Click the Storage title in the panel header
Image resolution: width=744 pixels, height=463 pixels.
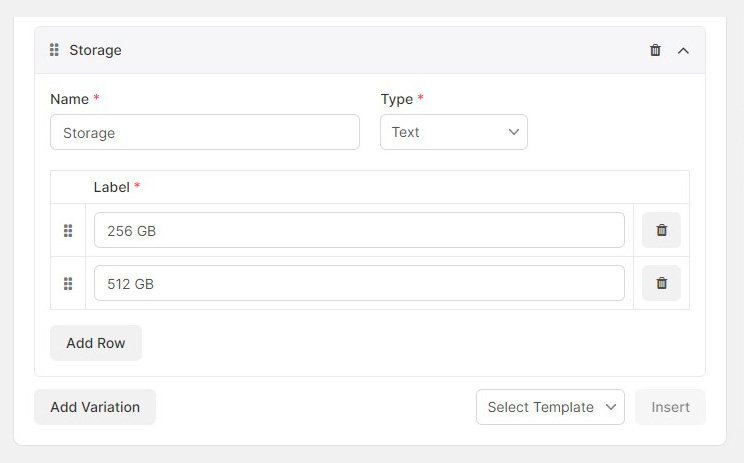click(95, 50)
